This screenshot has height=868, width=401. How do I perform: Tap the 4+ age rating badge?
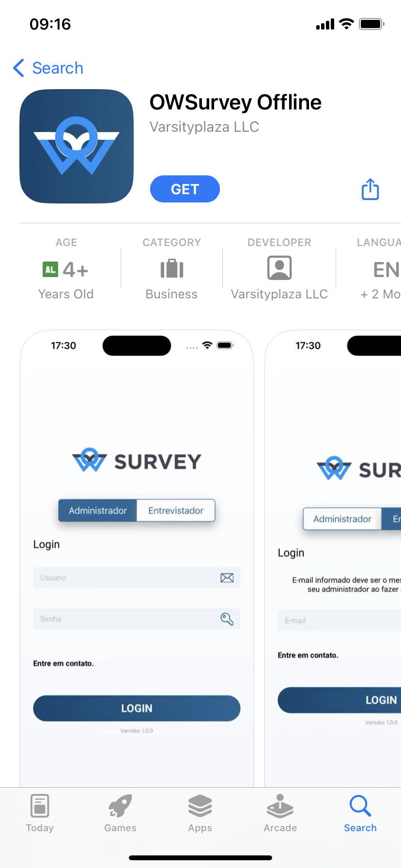tap(66, 269)
